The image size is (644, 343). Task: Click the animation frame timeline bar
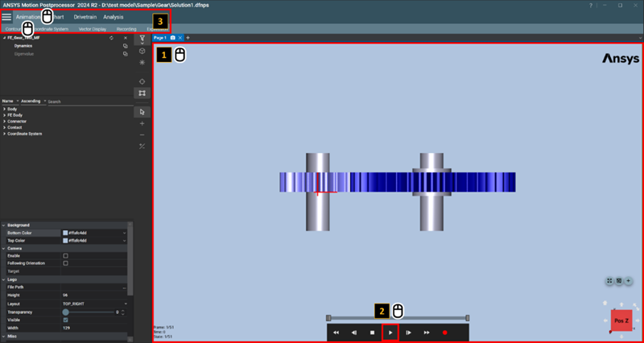click(398, 318)
